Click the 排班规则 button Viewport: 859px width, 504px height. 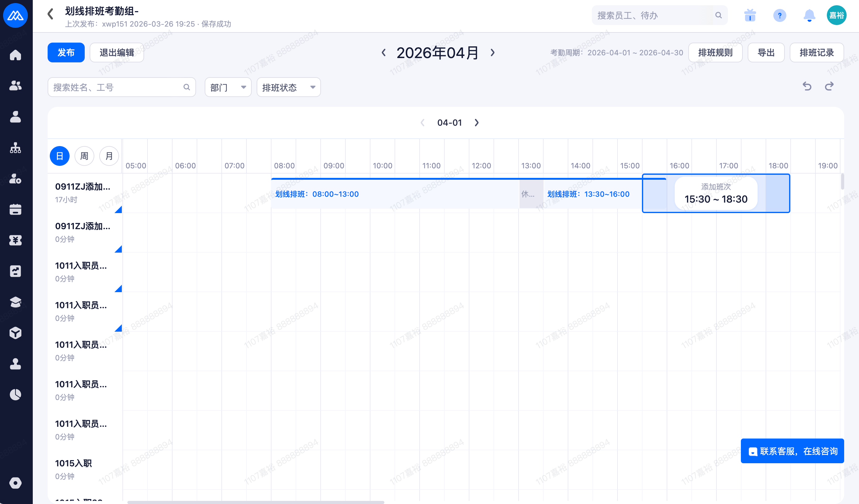pyautogui.click(x=715, y=52)
